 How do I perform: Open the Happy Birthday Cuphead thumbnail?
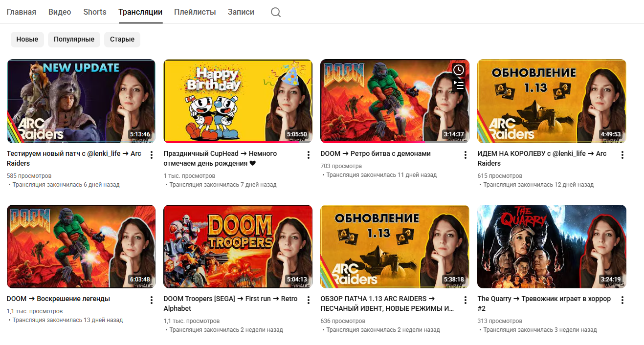click(x=238, y=101)
